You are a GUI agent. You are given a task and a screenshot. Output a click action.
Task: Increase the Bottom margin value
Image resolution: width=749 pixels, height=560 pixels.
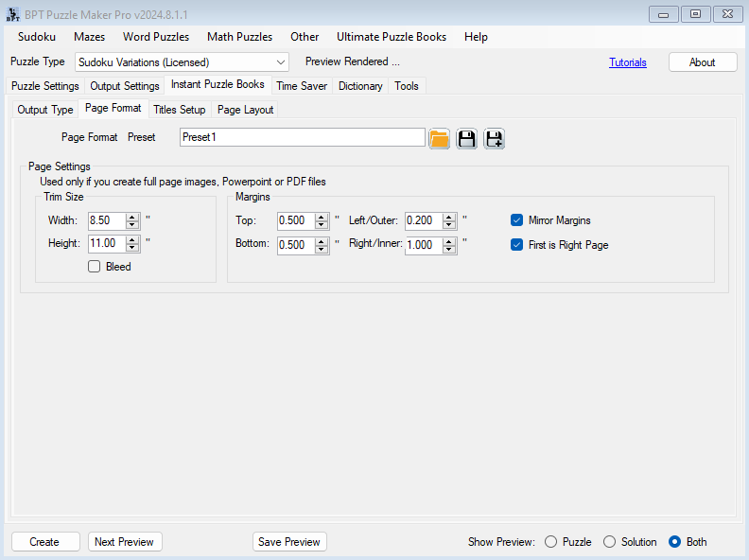pyautogui.click(x=322, y=241)
